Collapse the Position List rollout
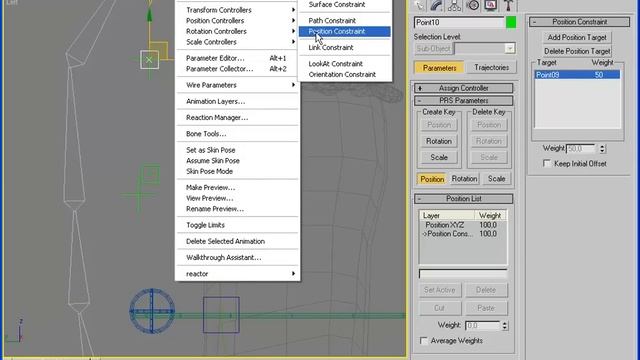The width and height of the screenshot is (640, 360). click(x=463, y=199)
